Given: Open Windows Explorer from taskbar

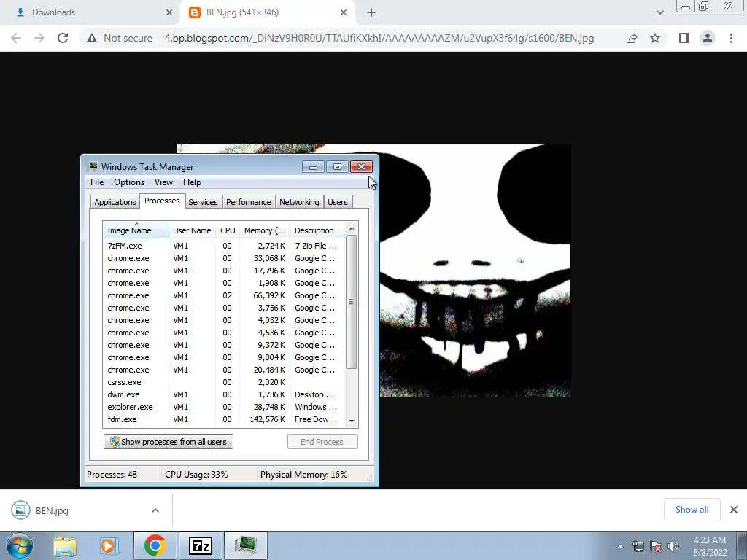Looking at the screenshot, I should click(65, 545).
